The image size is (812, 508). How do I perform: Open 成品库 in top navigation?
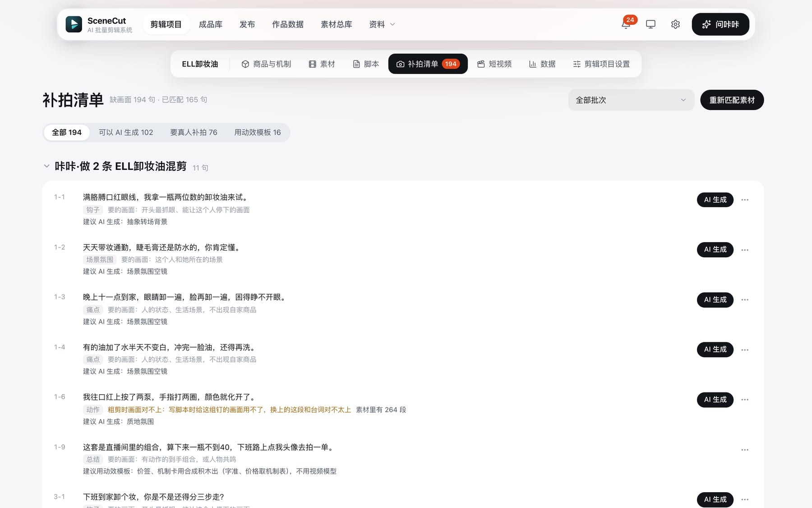[211, 24]
